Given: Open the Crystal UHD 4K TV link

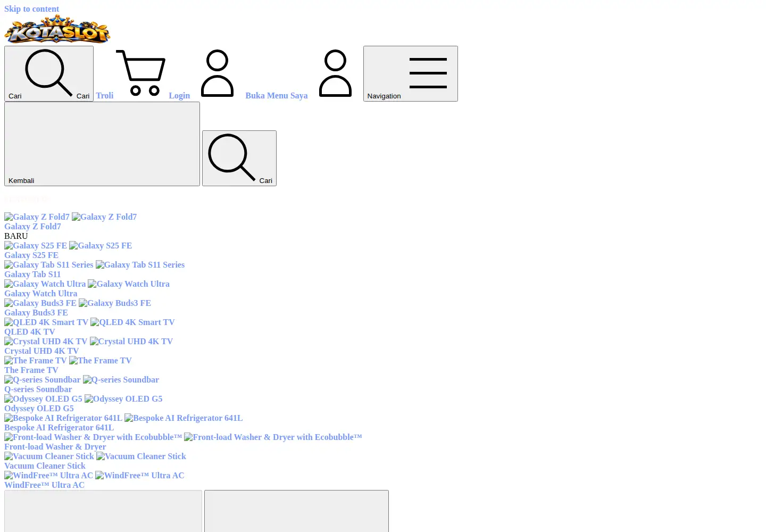Looking at the screenshot, I should pos(41,351).
